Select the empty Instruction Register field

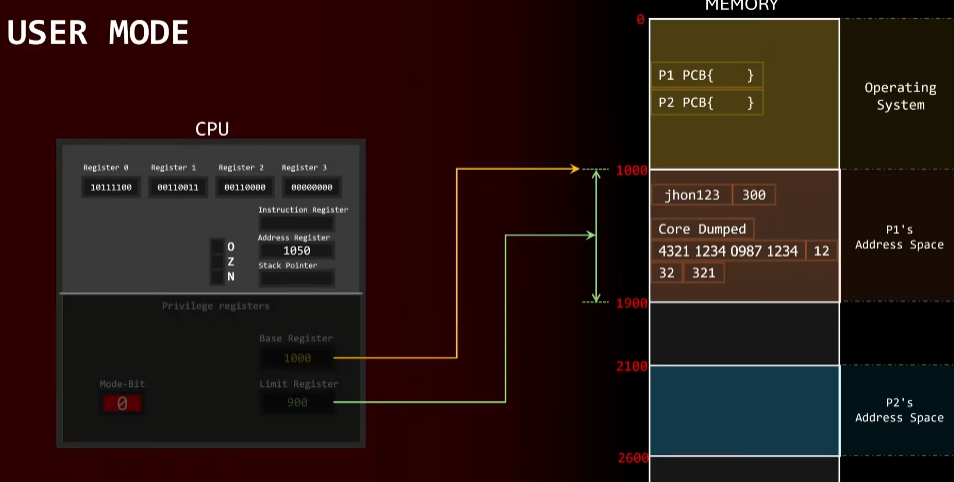297,223
